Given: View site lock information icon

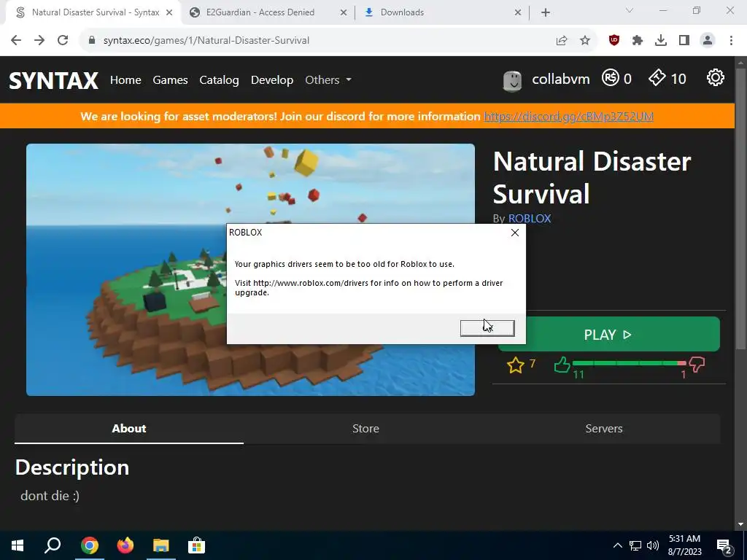Looking at the screenshot, I should click(92, 41).
